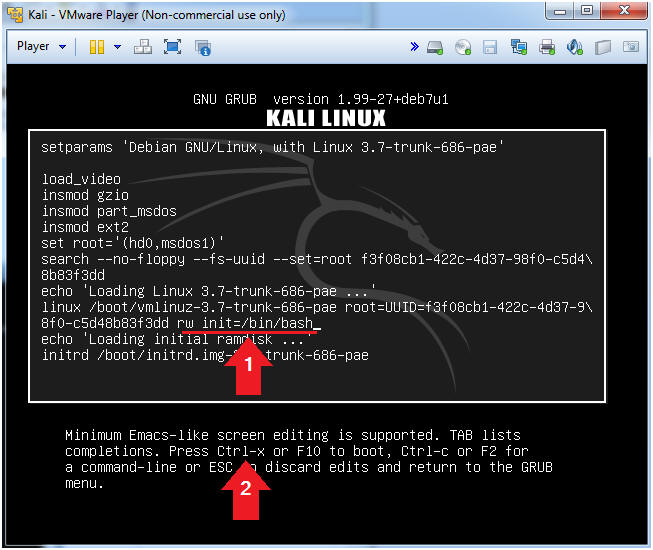The width and height of the screenshot is (653, 550).
Task: Click the 'search --no-floppy --fs-uuid' line
Action: click(x=317, y=259)
